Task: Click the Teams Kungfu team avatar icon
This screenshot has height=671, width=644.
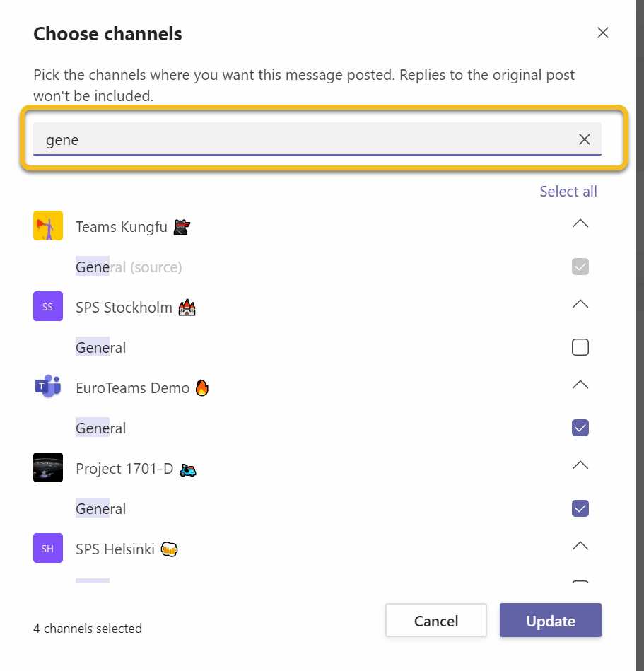Action: point(48,226)
